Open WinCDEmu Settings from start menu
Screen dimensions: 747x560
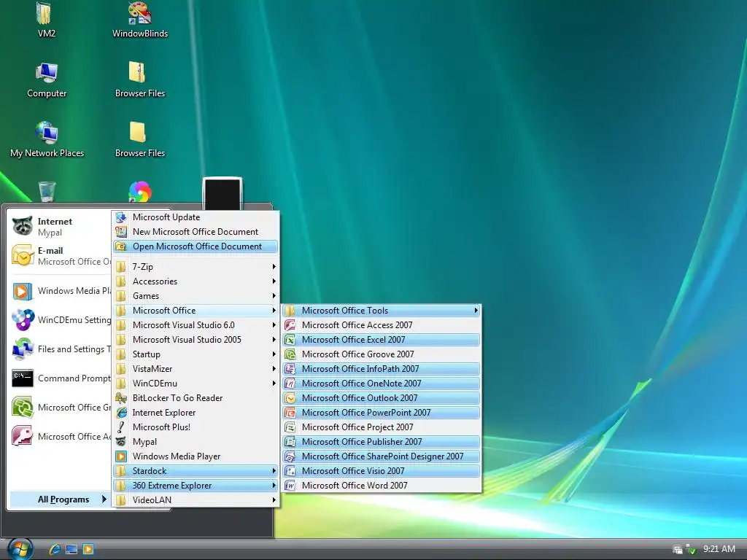point(61,320)
